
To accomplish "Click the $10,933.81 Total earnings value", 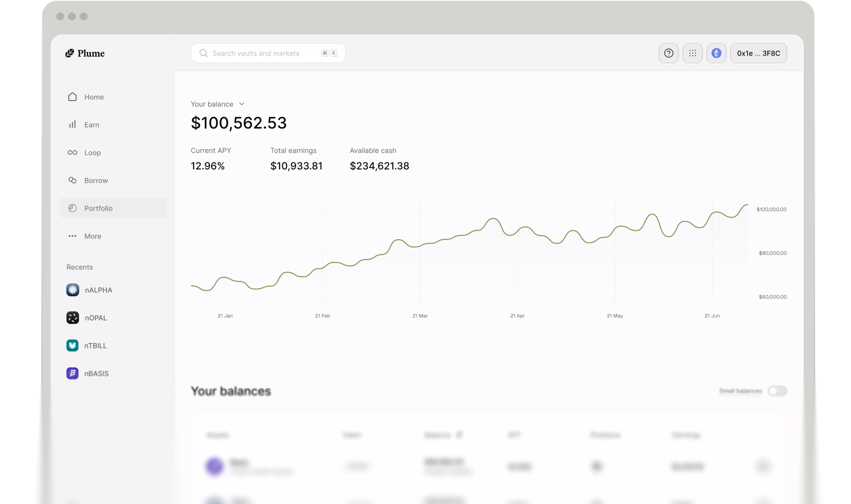I will (296, 166).
